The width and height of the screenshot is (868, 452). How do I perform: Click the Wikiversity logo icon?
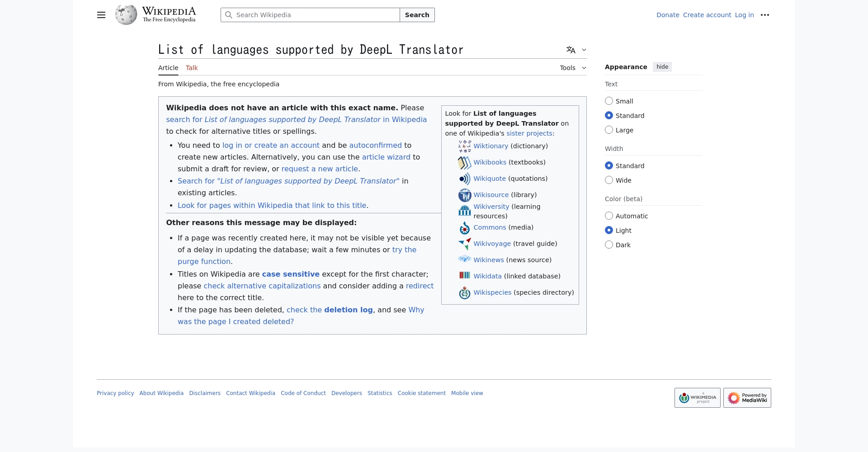coord(465,211)
